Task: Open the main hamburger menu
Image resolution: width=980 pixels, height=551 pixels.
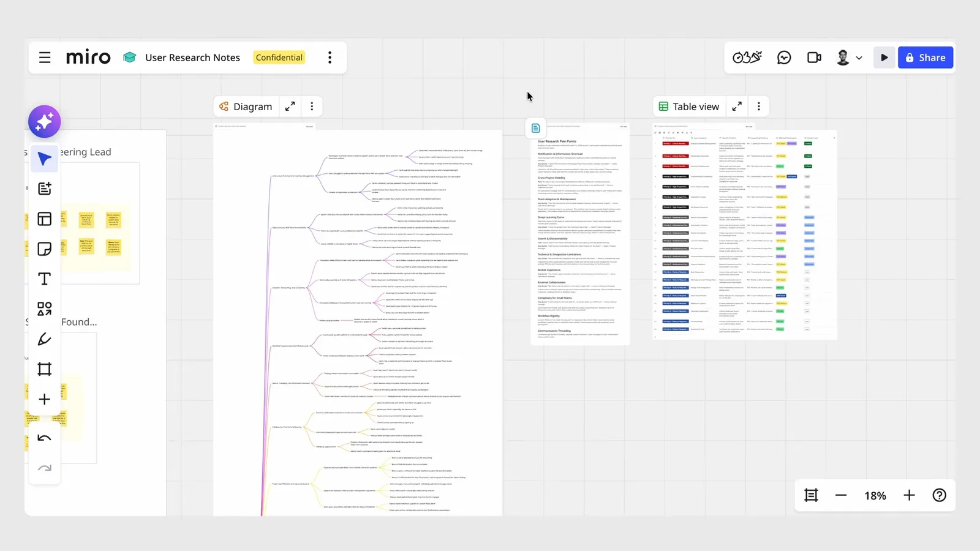Action: tap(45, 58)
